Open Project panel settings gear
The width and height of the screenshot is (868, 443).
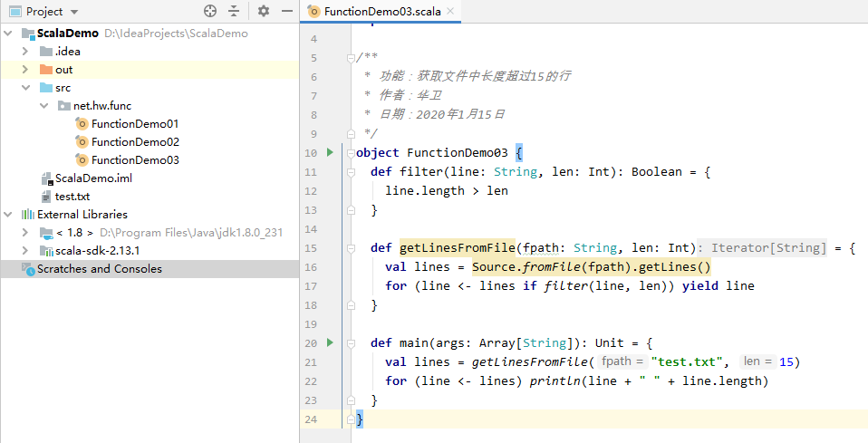click(264, 11)
